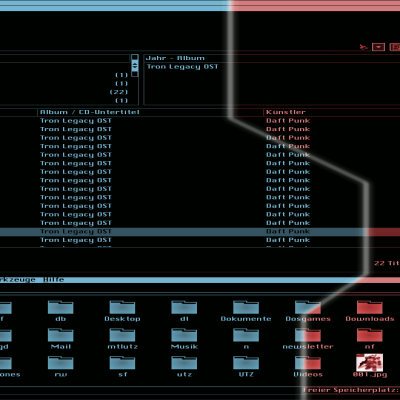Open the Dosgames folder

pos(308,311)
